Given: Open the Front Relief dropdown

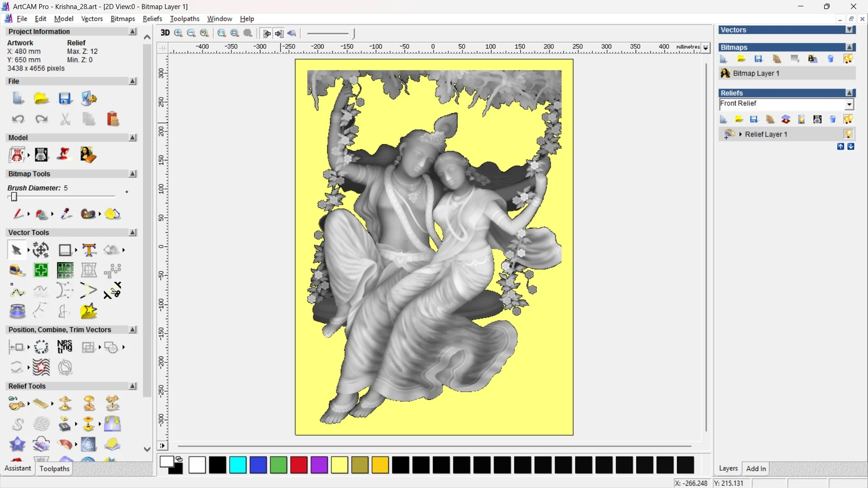Looking at the screenshot, I should point(849,104).
